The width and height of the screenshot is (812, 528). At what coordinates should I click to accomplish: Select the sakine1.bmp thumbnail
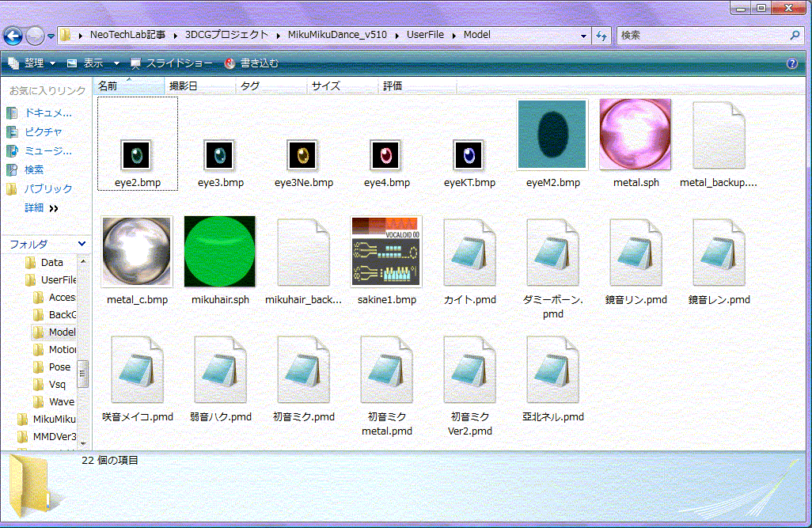tap(386, 252)
